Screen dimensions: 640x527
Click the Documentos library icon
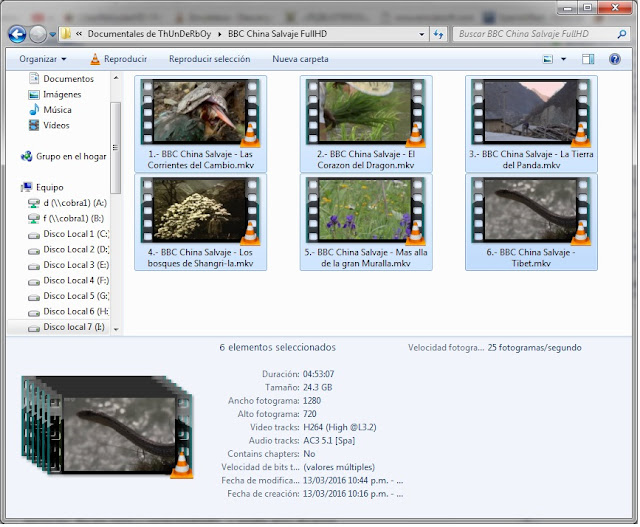[34, 78]
